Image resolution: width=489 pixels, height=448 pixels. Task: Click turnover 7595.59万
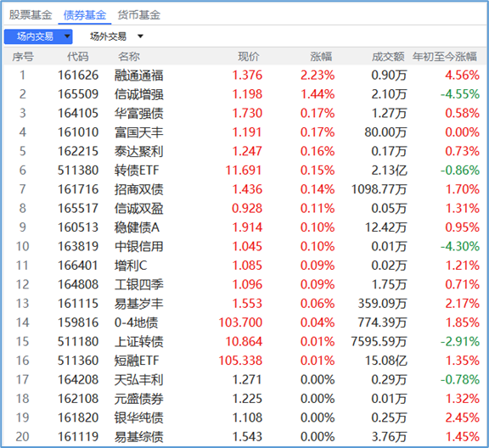tap(379, 341)
